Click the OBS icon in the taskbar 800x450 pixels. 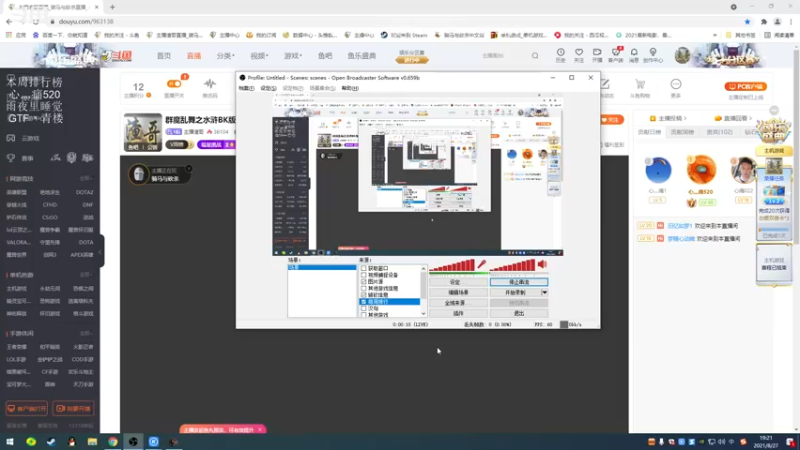pyautogui.click(x=133, y=442)
